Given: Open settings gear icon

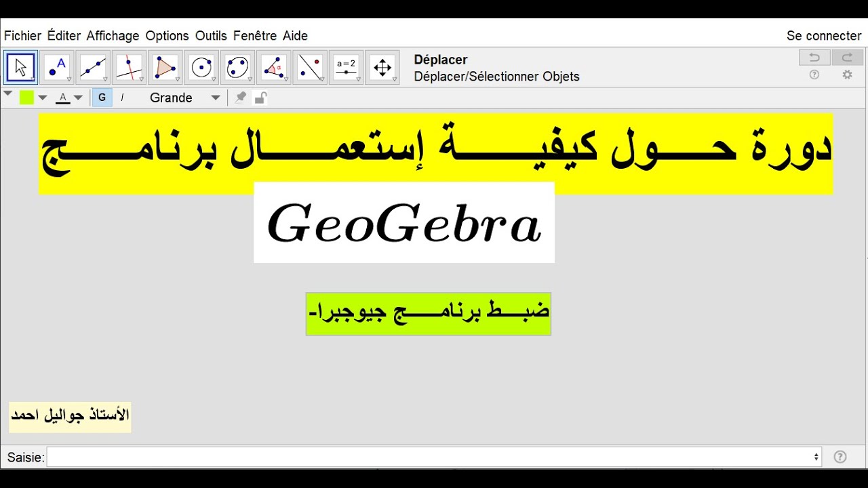Looking at the screenshot, I should pyautogui.click(x=847, y=75).
